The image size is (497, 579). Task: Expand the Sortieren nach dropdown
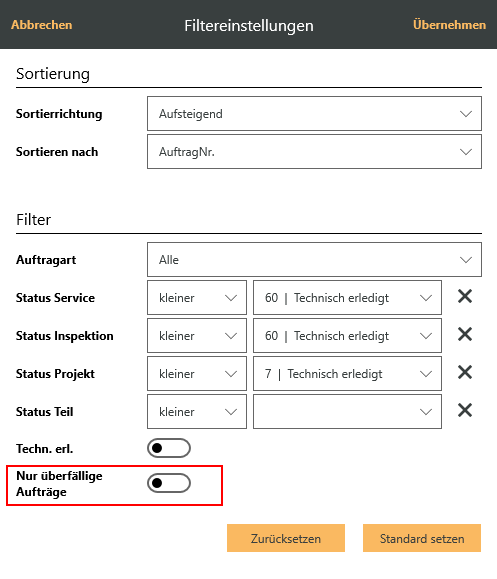[314, 152]
